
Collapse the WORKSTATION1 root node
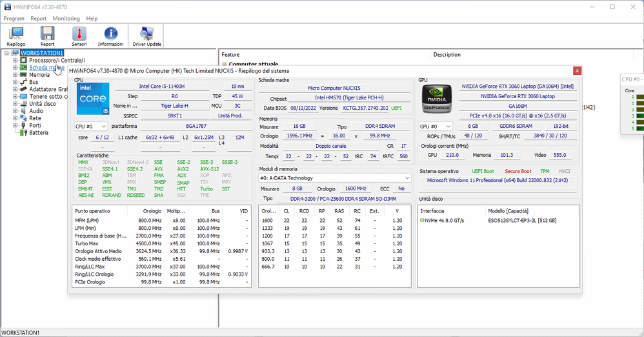6,53
